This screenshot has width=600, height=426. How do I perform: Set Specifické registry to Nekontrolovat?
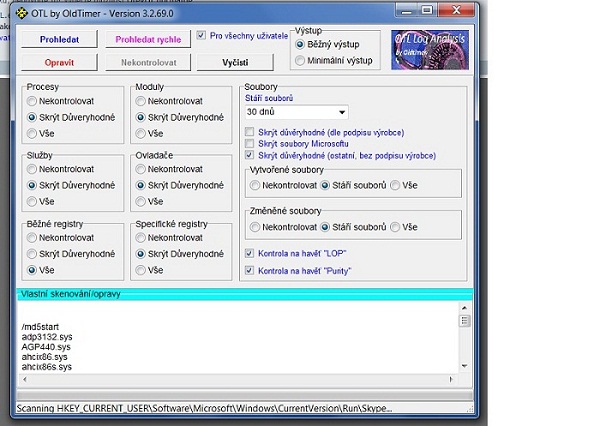click(x=140, y=238)
